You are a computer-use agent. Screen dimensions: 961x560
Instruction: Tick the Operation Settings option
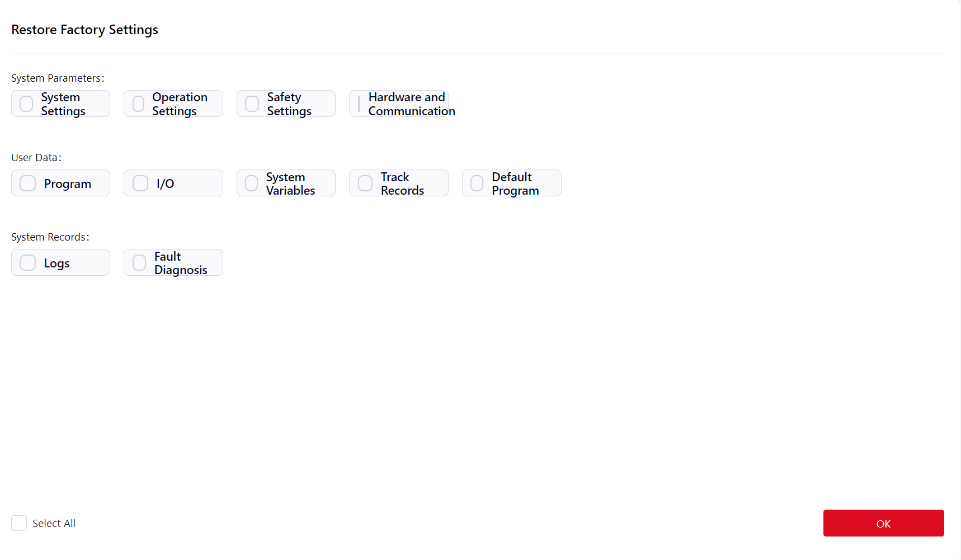coord(139,104)
